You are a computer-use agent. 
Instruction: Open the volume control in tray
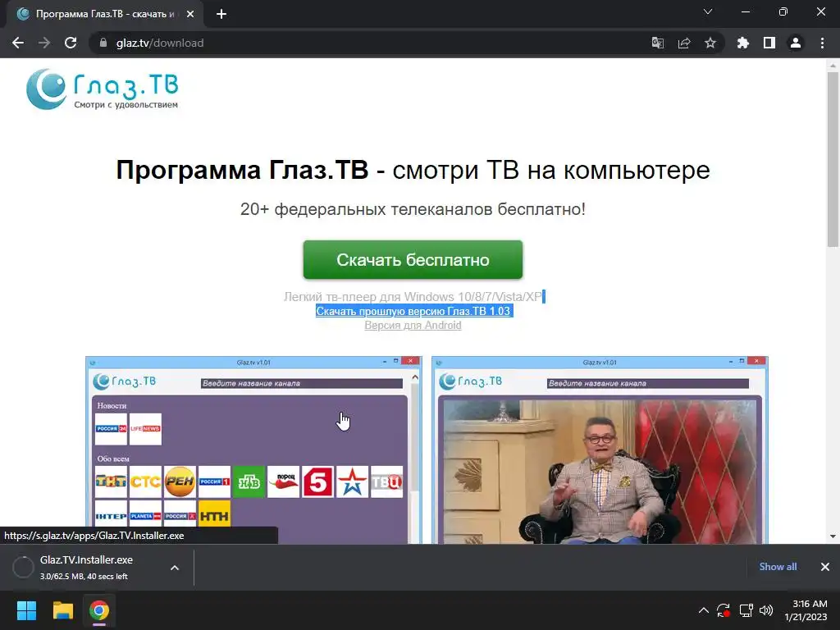[x=767, y=610]
